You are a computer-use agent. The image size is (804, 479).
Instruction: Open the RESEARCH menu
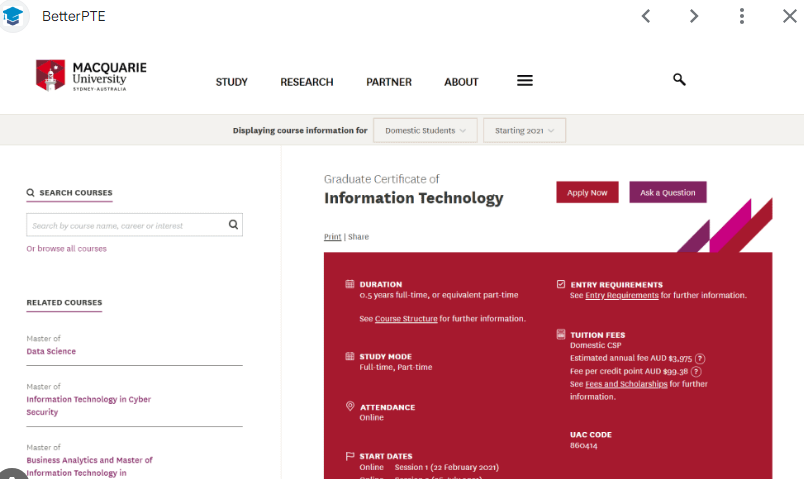point(307,82)
